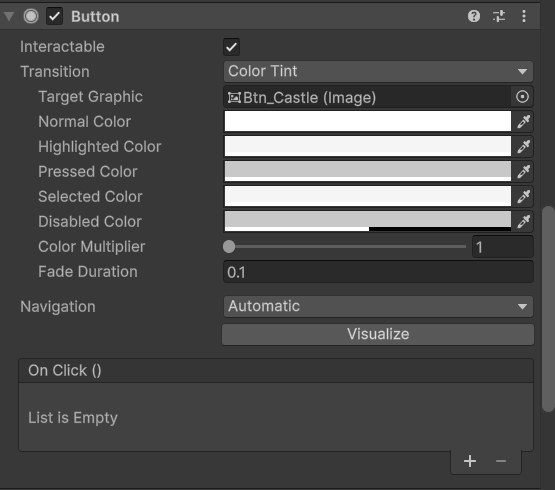Viewport: 555px width, 490px height.
Task: Collapse the Button component foldout arrow
Action: (x=9, y=16)
